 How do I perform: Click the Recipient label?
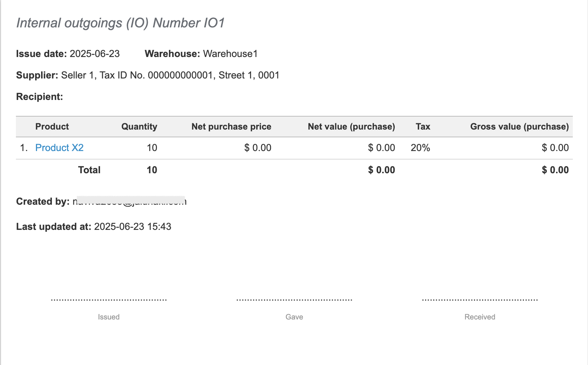pyautogui.click(x=40, y=97)
